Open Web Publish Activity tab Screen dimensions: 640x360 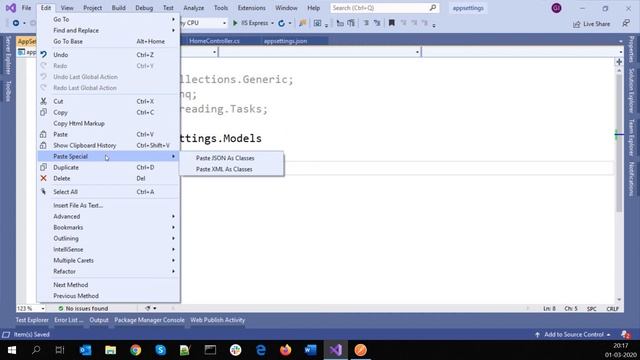click(218, 320)
